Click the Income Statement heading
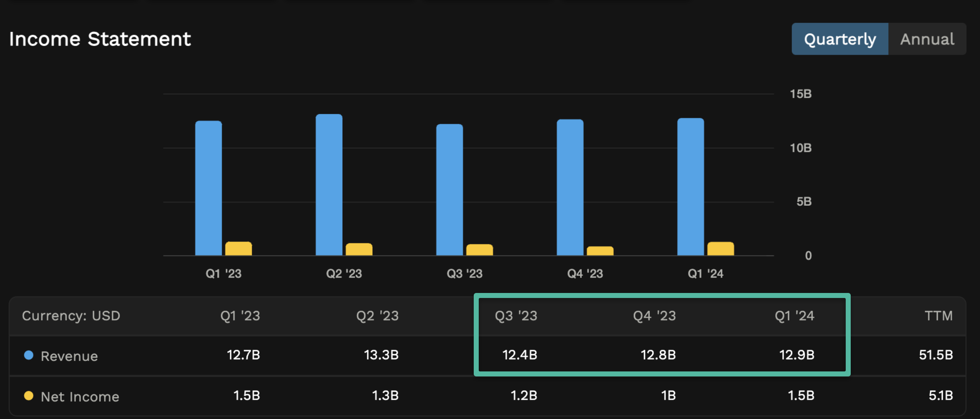 point(100,38)
